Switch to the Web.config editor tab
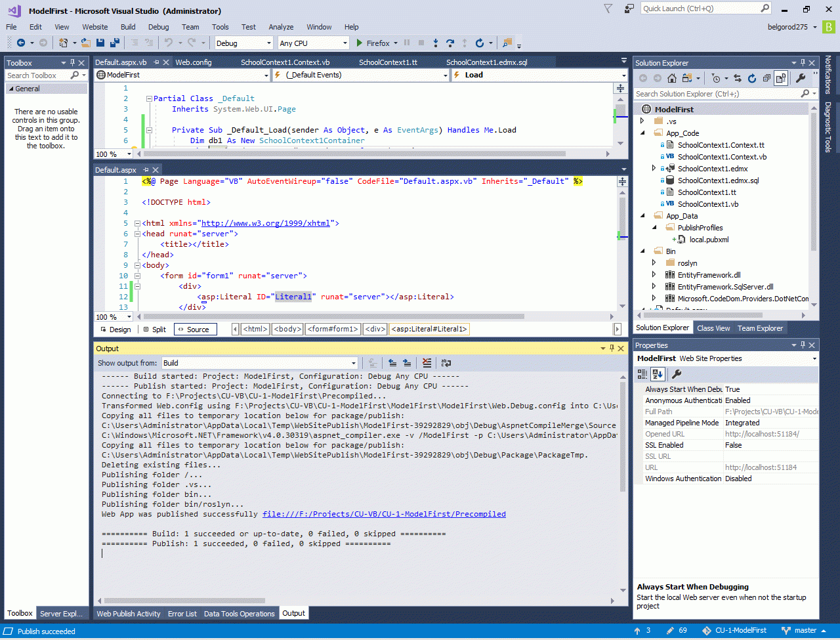 [x=193, y=62]
